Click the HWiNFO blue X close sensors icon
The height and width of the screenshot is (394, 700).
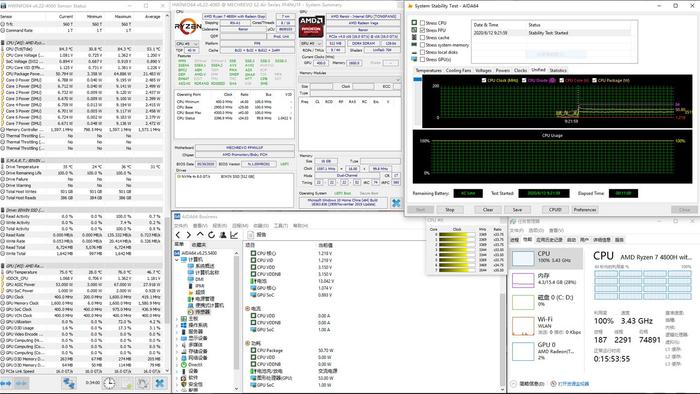pyautogui.click(x=159, y=383)
